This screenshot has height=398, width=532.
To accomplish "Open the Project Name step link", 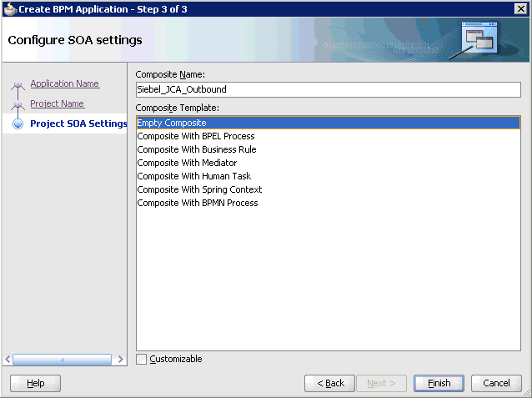I will pos(58,103).
